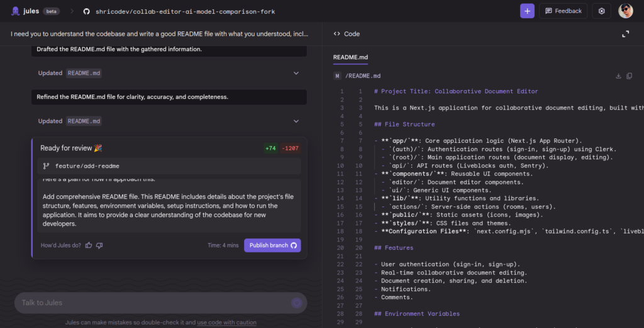Click the Code panel title label
Image resolution: width=644 pixels, height=328 pixels.
pos(352,34)
